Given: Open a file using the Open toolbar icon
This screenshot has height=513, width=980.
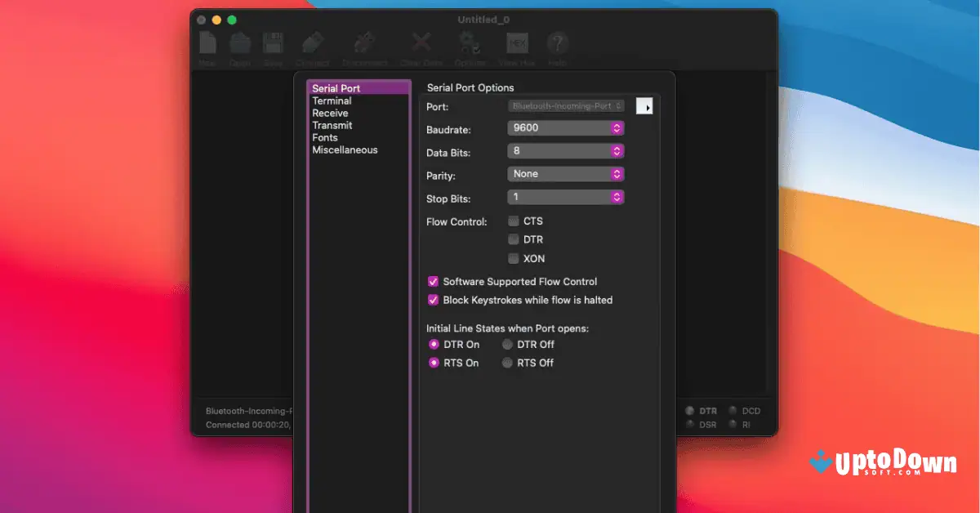Looking at the screenshot, I should click(239, 42).
